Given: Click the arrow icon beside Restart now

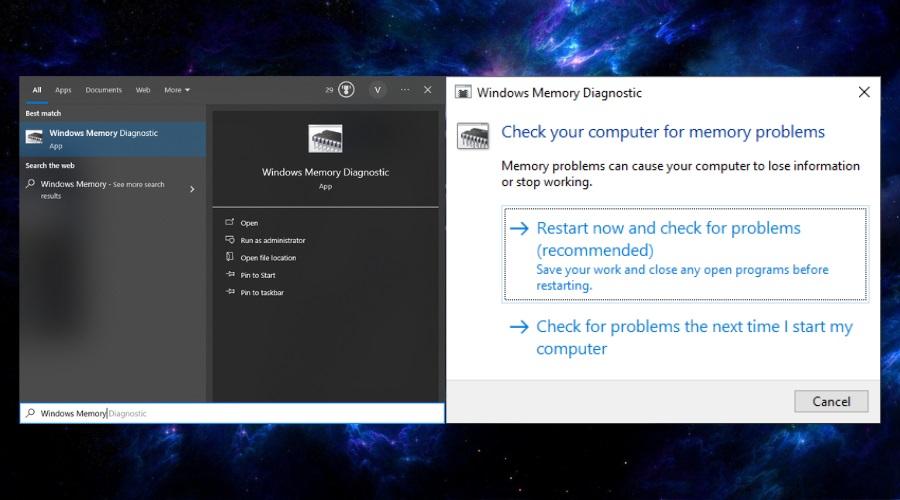Looking at the screenshot, I should [519, 228].
